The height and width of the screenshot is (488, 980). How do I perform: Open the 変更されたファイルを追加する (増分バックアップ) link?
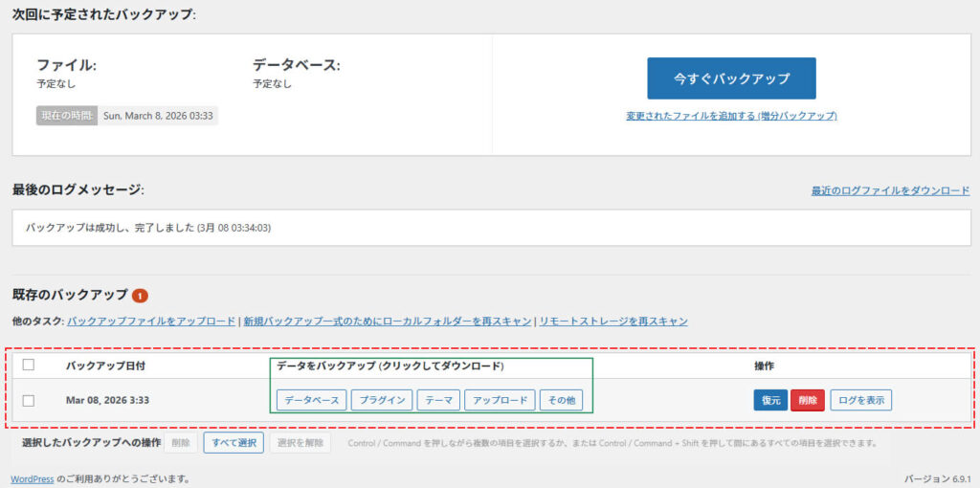(x=731, y=116)
